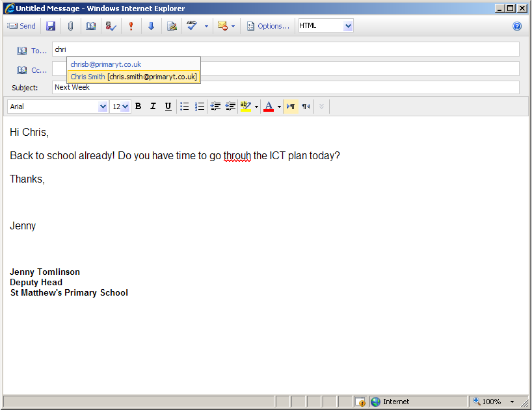
Task: Click St Matthew's Primary School line
Action: [69, 293]
